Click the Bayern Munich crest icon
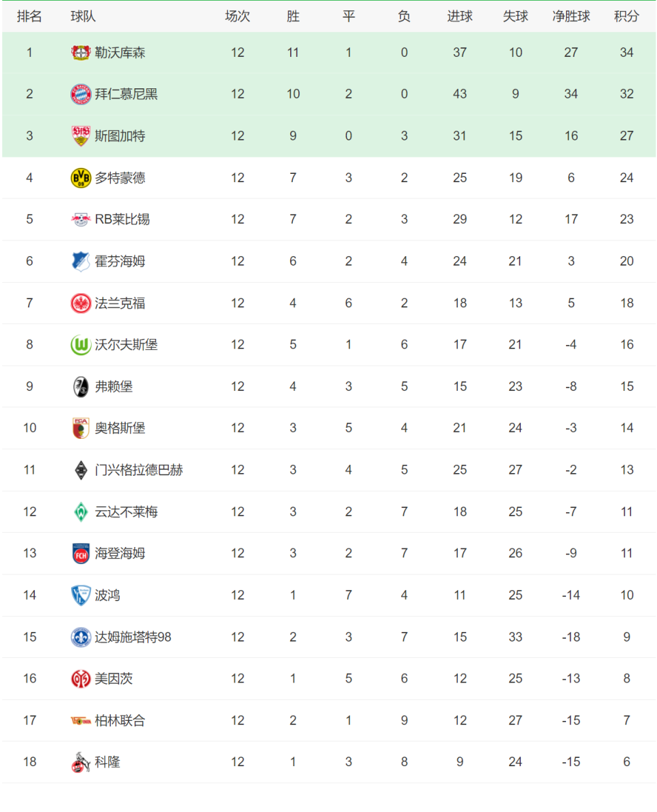Viewport: 657px width, 812px height. click(80, 94)
